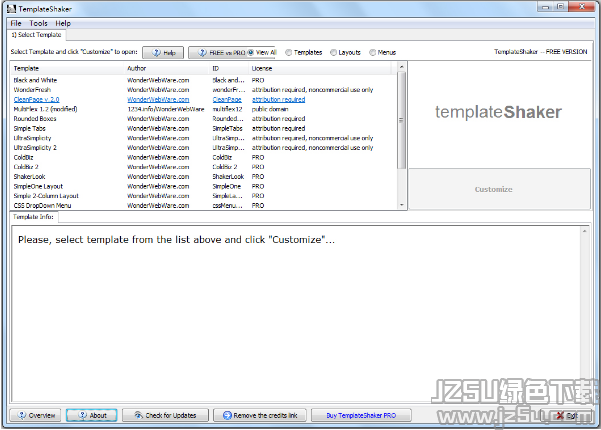Select the UltraSimplicity 2 template row
This screenshot has width=601, height=430.
pyautogui.click(x=204, y=148)
